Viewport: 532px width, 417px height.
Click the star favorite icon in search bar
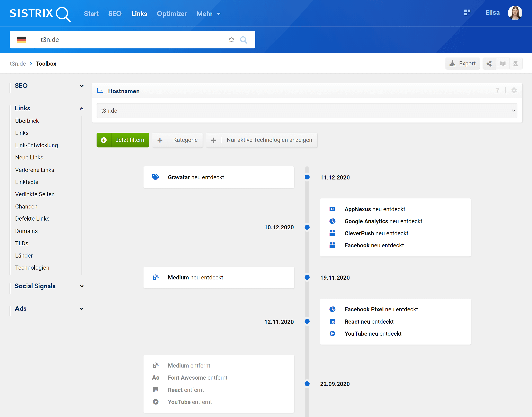[231, 39]
